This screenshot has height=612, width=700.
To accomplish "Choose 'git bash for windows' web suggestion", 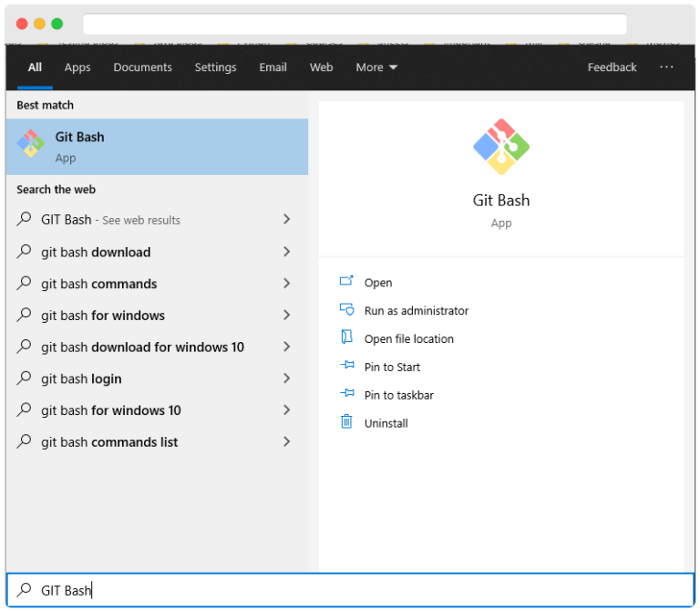I will click(103, 316).
